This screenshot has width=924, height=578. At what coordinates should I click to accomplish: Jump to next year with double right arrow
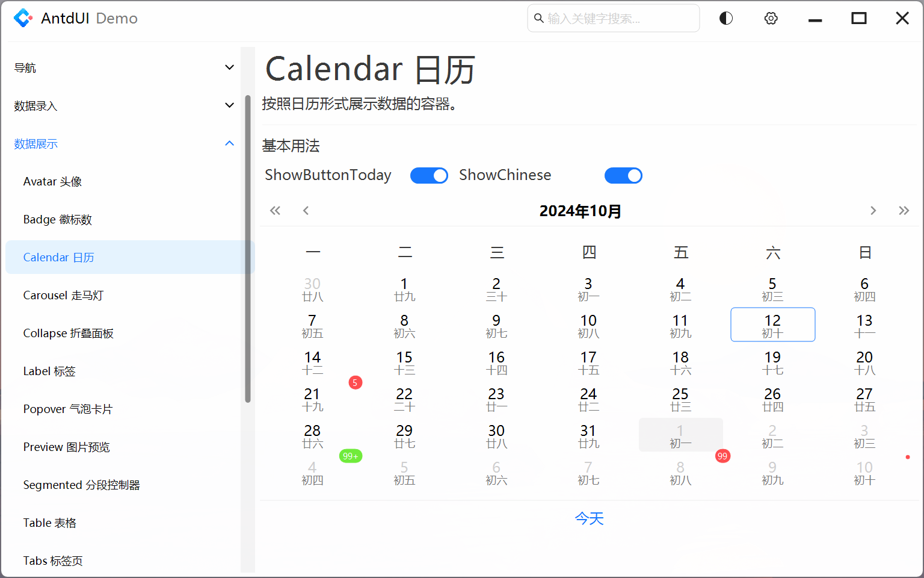point(904,210)
